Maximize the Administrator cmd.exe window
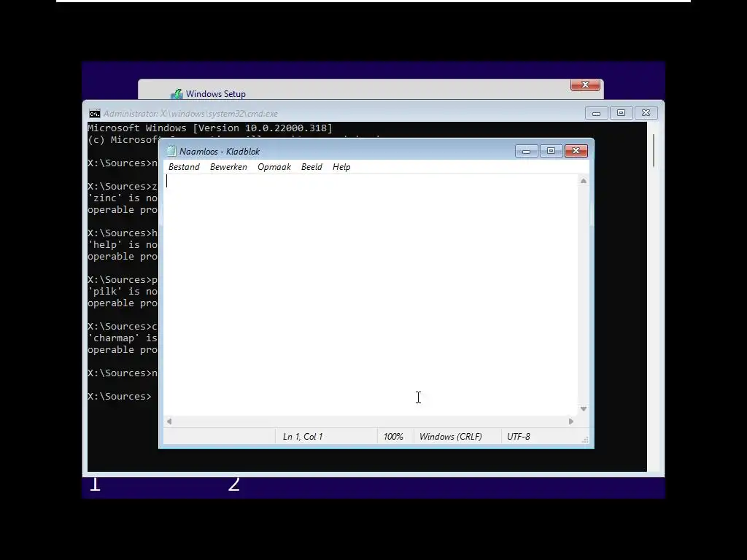747x560 pixels. [621, 113]
